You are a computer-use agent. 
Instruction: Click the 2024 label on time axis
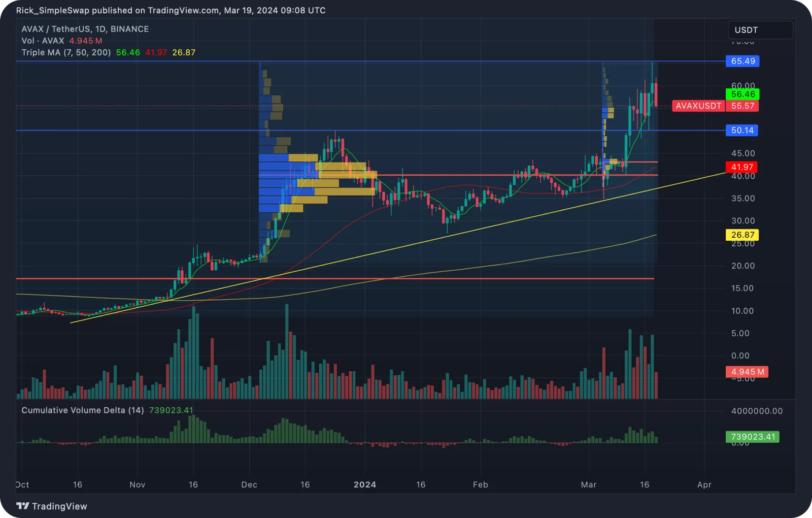365,484
